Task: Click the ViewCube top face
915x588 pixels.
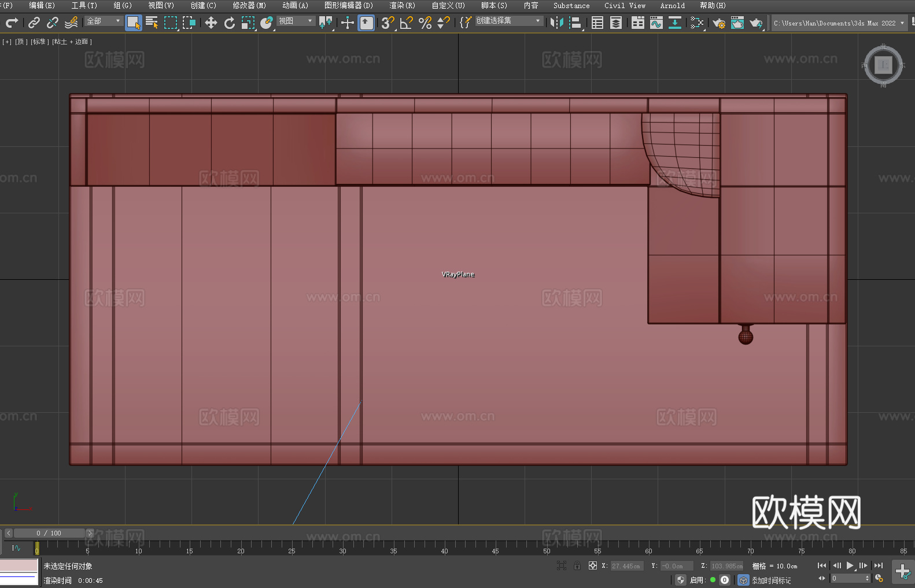Action: 883,65
